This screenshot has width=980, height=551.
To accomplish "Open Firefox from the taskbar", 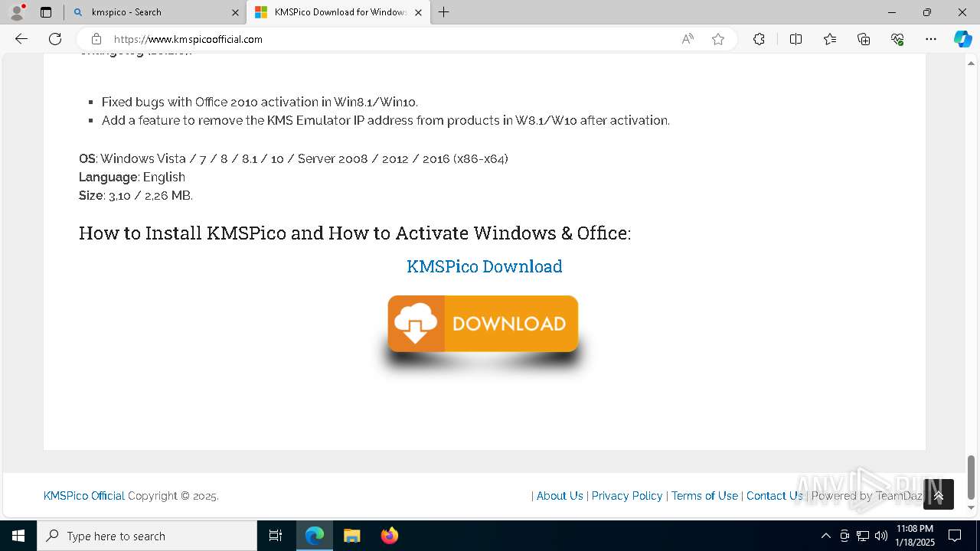I will click(x=390, y=536).
